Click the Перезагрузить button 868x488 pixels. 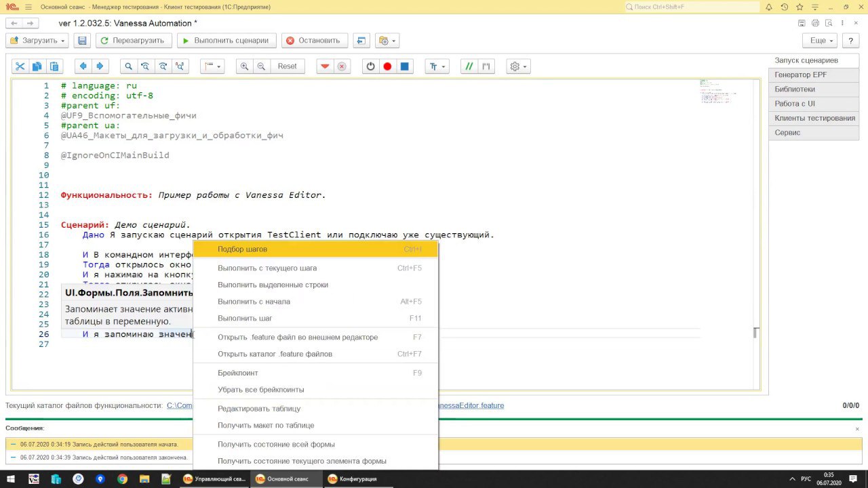coord(133,41)
